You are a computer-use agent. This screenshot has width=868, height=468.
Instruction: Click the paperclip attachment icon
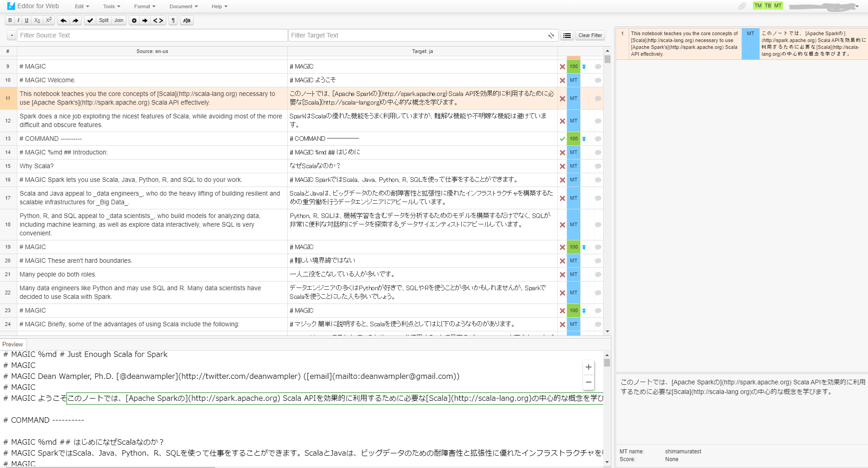742,6
